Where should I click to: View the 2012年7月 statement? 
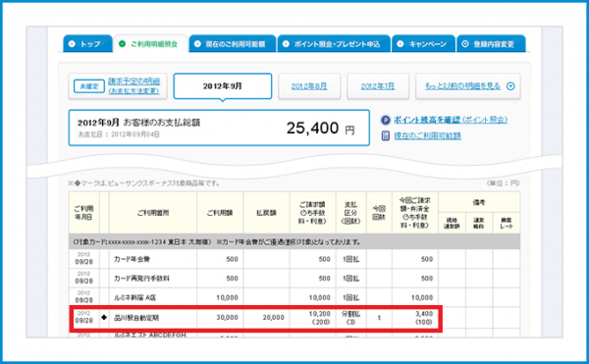point(378,86)
